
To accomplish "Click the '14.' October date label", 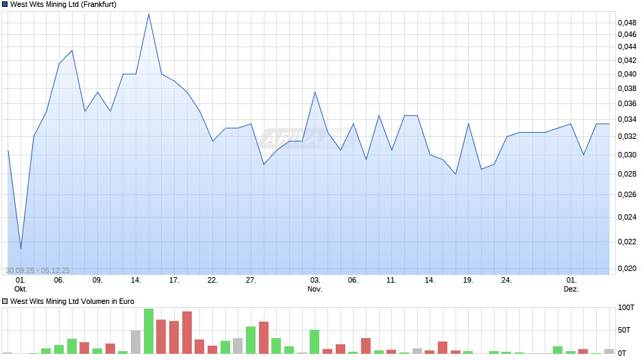I will tap(136, 281).
